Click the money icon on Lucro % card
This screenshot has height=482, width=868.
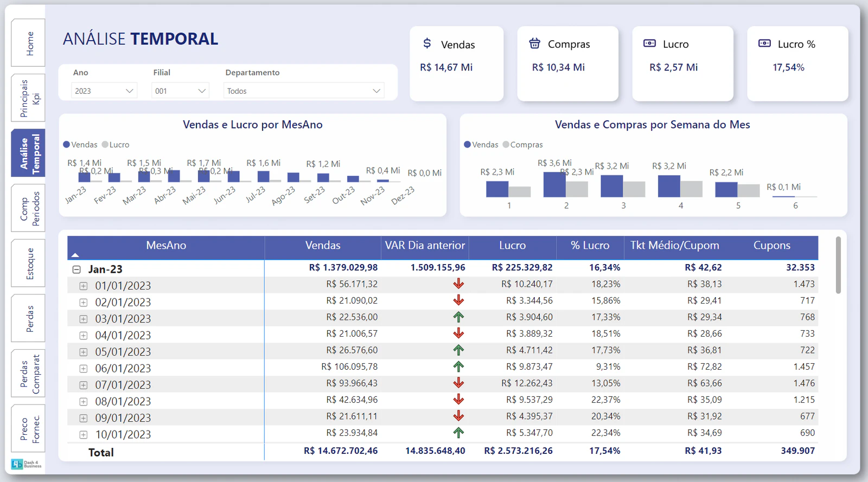pyautogui.click(x=764, y=43)
